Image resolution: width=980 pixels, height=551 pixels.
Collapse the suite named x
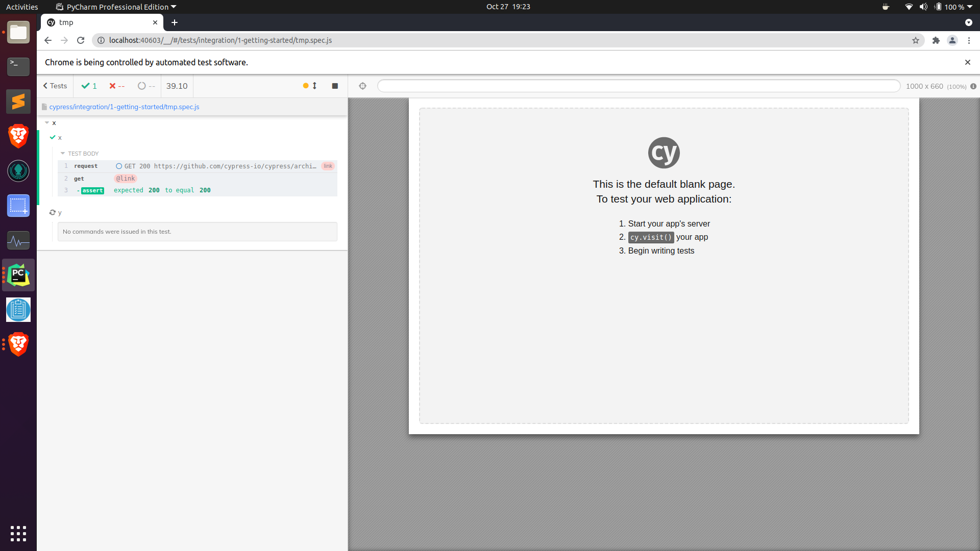pyautogui.click(x=46, y=122)
